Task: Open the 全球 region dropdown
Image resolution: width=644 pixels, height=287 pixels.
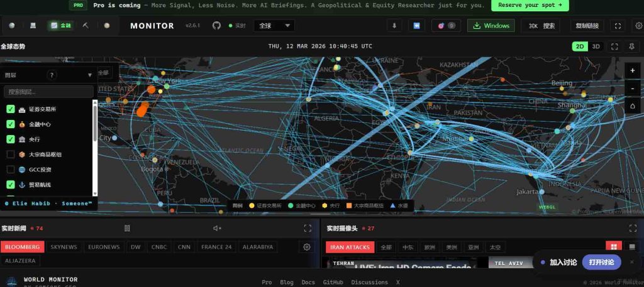Action: click(x=274, y=26)
